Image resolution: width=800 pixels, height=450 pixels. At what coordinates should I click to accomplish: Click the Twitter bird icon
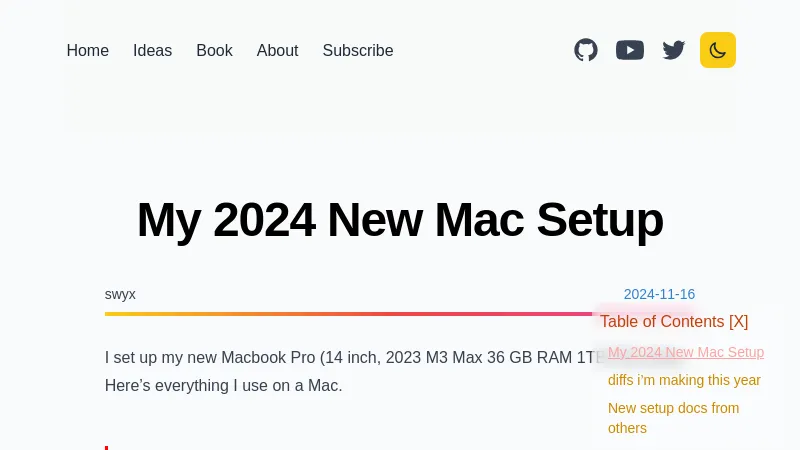(674, 50)
